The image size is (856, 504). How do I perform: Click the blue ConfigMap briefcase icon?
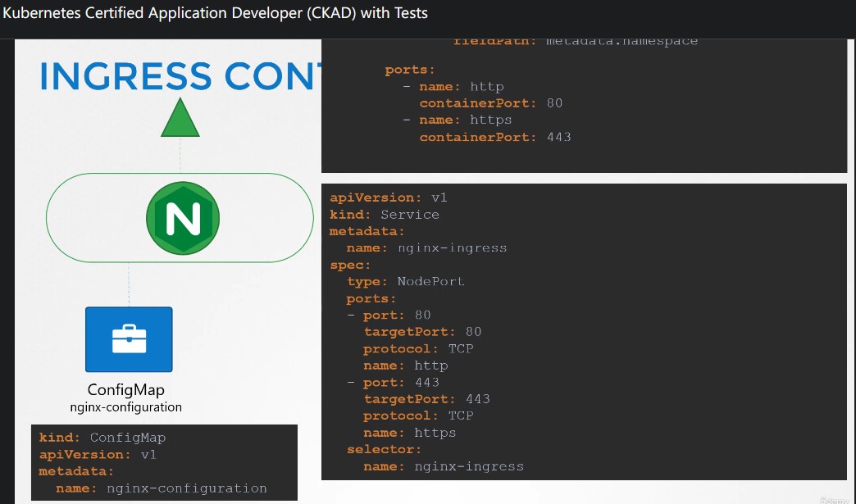point(129,339)
